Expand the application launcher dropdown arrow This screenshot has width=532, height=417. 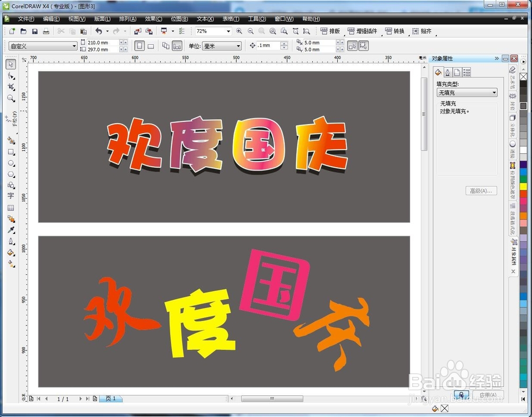[x=173, y=31]
